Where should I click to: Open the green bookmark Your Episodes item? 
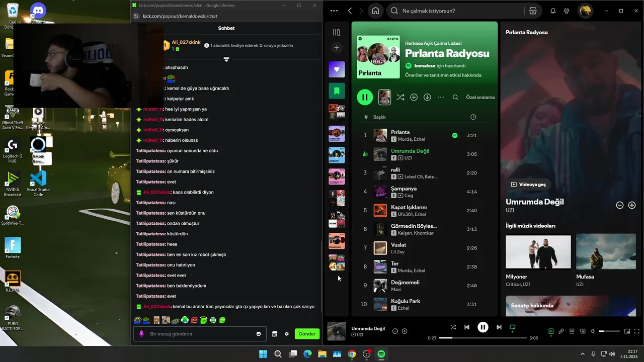point(337,91)
